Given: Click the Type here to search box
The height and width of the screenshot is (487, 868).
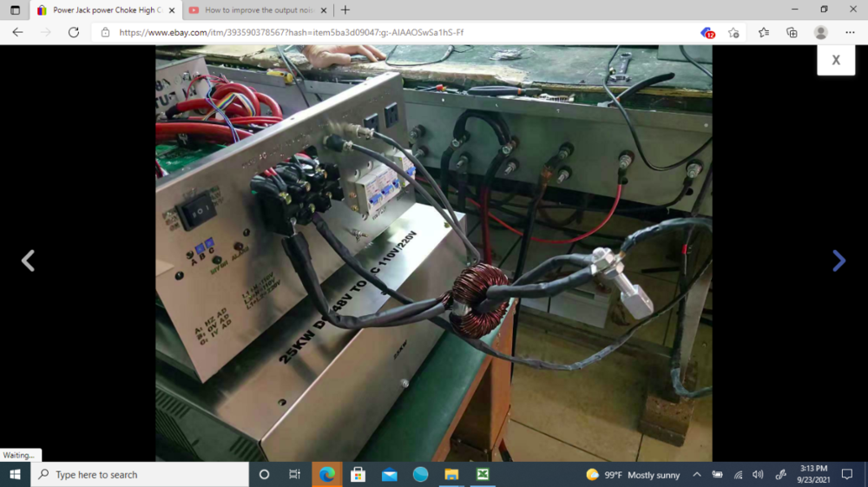Looking at the screenshot, I should 140,474.
